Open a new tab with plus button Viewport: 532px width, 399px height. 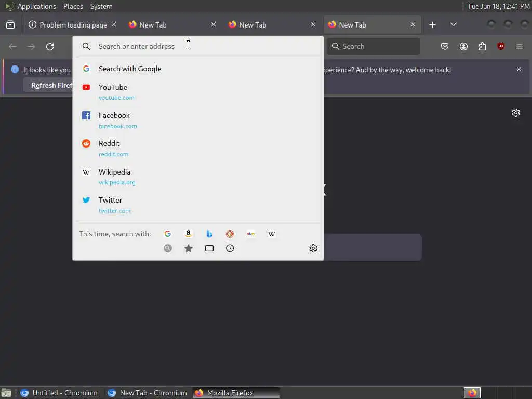(432, 25)
